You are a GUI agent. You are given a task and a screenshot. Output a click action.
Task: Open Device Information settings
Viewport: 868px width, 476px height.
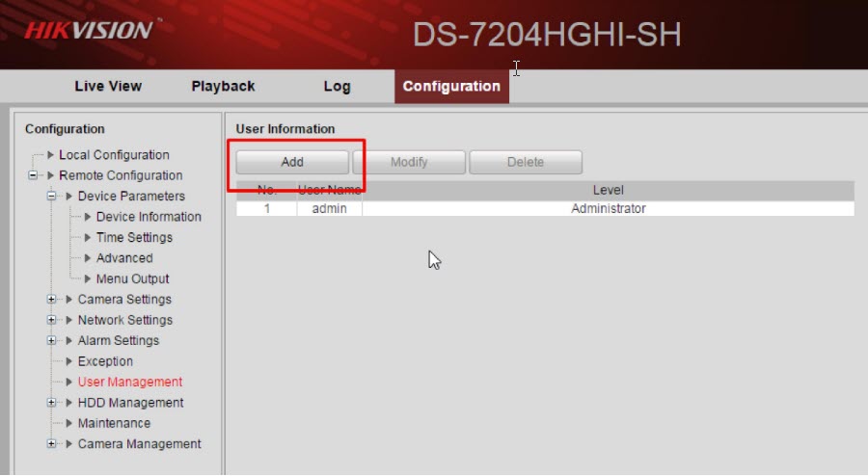[148, 217]
